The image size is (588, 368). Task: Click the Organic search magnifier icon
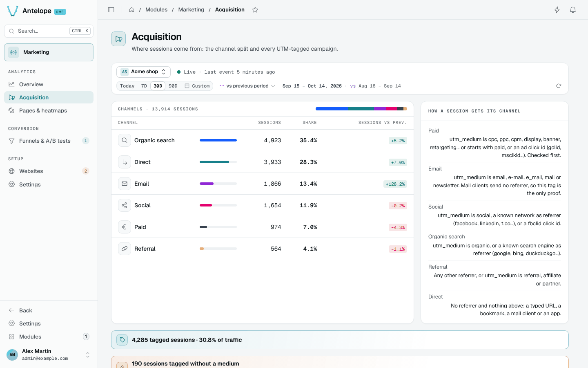(x=125, y=140)
